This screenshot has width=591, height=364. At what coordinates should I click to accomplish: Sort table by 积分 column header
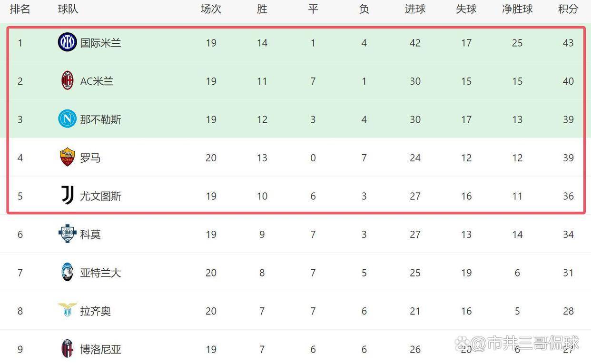click(568, 9)
